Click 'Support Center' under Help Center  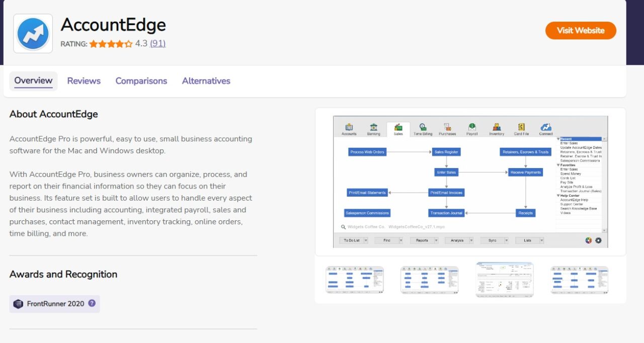coord(572,204)
